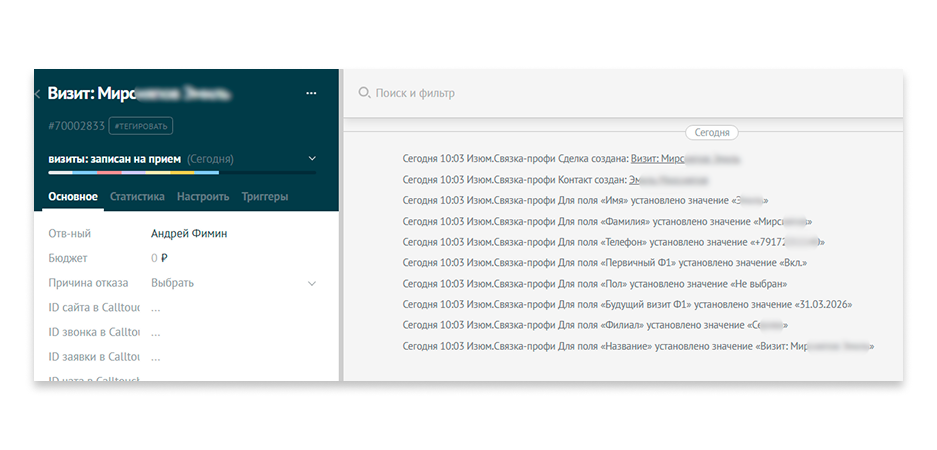Click log entry for field «Имя»
The height and width of the screenshot is (450, 937).
pyautogui.click(x=586, y=201)
